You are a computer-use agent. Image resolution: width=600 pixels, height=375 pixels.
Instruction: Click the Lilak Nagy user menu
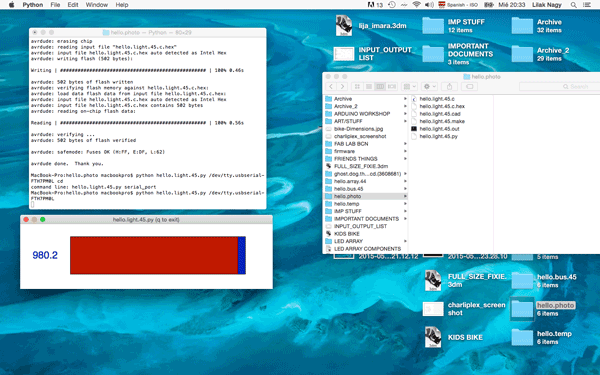pyautogui.click(x=546, y=5)
